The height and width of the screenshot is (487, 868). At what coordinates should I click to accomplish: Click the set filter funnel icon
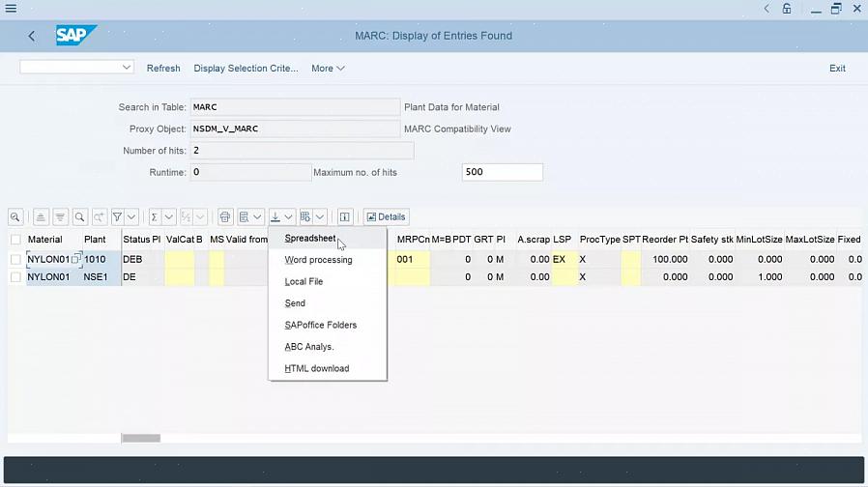tap(117, 217)
